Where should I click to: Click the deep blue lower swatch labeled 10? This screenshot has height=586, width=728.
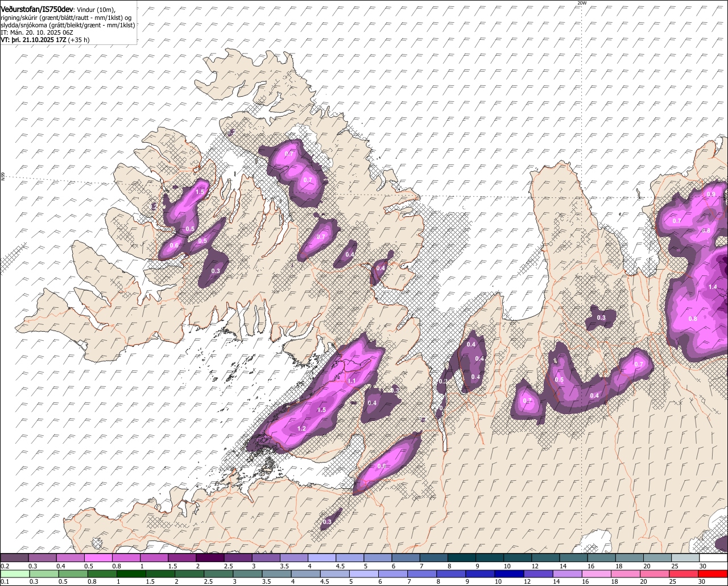pyautogui.click(x=510, y=574)
